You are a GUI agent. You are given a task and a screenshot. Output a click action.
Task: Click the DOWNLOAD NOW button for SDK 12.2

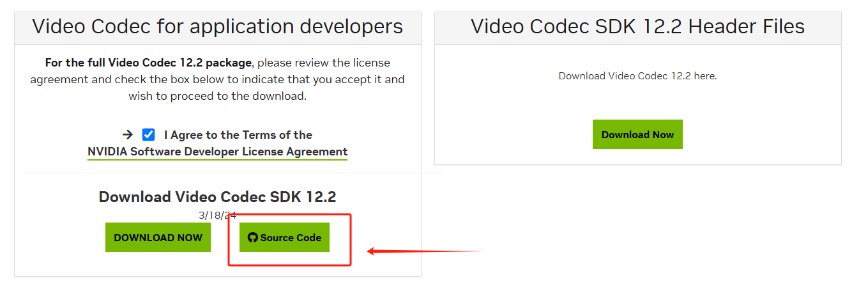coord(158,237)
